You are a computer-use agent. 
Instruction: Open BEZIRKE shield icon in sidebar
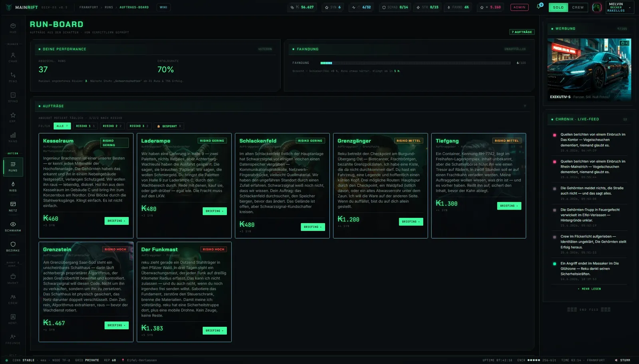click(13, 246)
